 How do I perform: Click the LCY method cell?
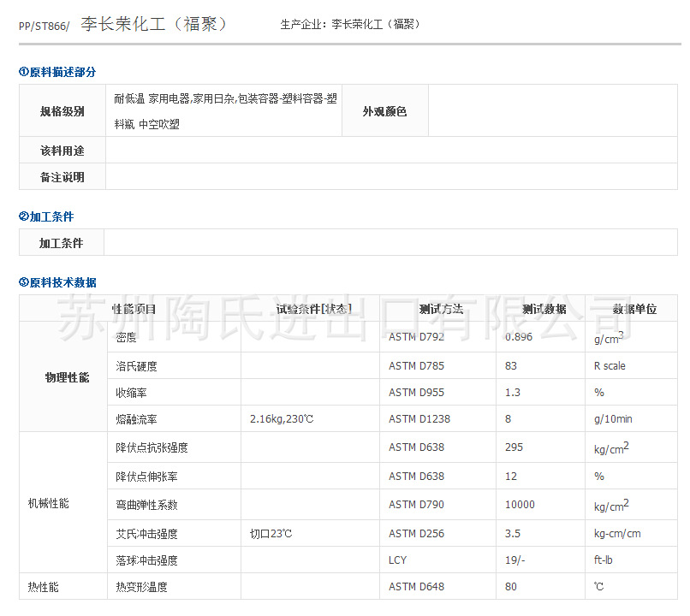point(437,560)
